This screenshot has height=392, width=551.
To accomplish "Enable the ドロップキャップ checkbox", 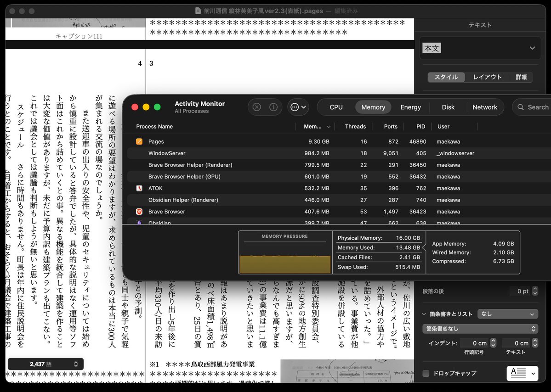I will (426, 373).
